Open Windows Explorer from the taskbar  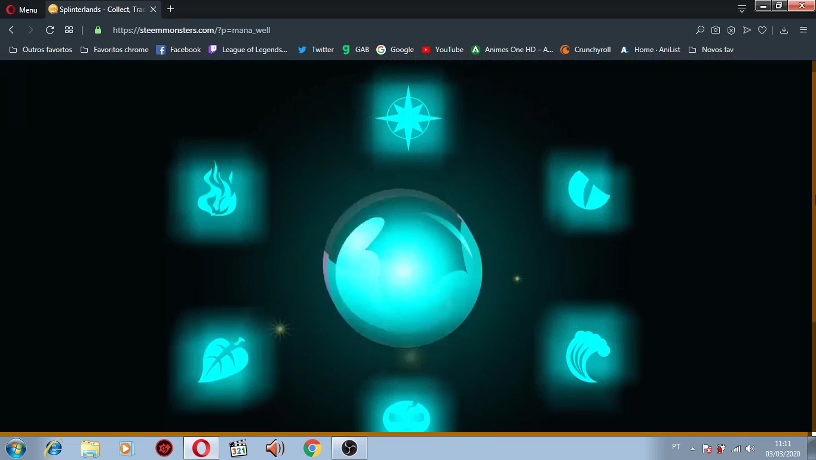tap(90, 448)
